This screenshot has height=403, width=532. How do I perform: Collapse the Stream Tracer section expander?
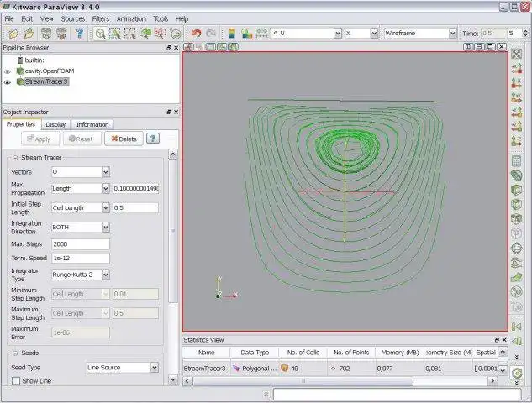click(15, 158)
